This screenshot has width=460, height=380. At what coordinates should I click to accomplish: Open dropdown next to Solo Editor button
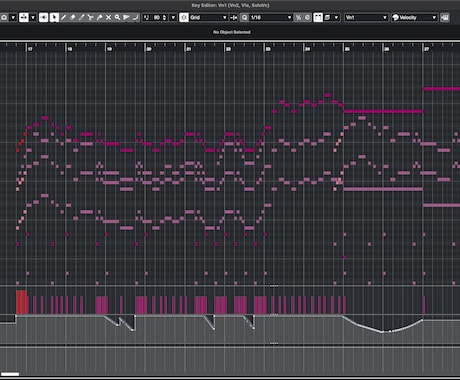pyautogui.click(x=13, y=17)
